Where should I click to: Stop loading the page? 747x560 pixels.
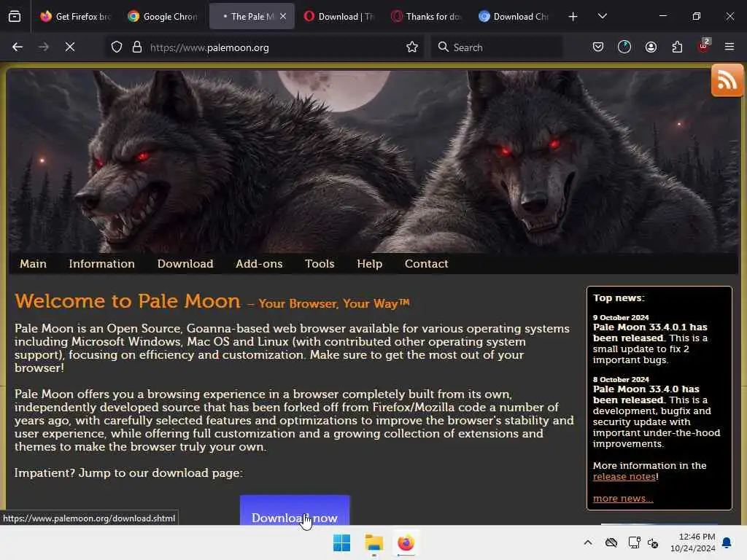pyautogui.click(x=70, y=47)
